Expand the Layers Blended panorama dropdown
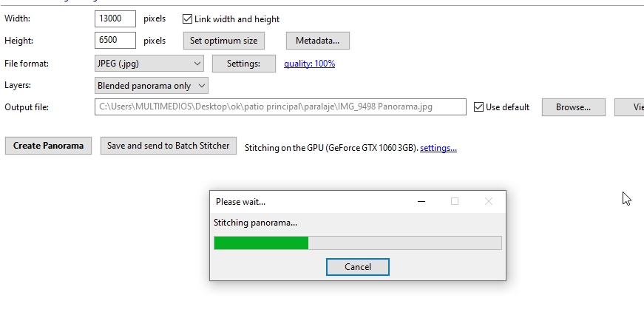 [x=152, y=86]
